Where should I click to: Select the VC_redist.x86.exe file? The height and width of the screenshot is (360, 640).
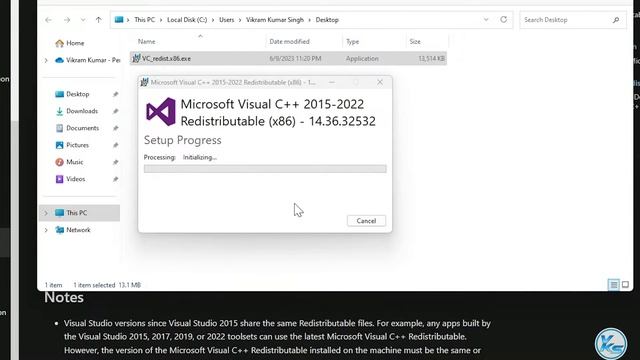tap(288, 58)
